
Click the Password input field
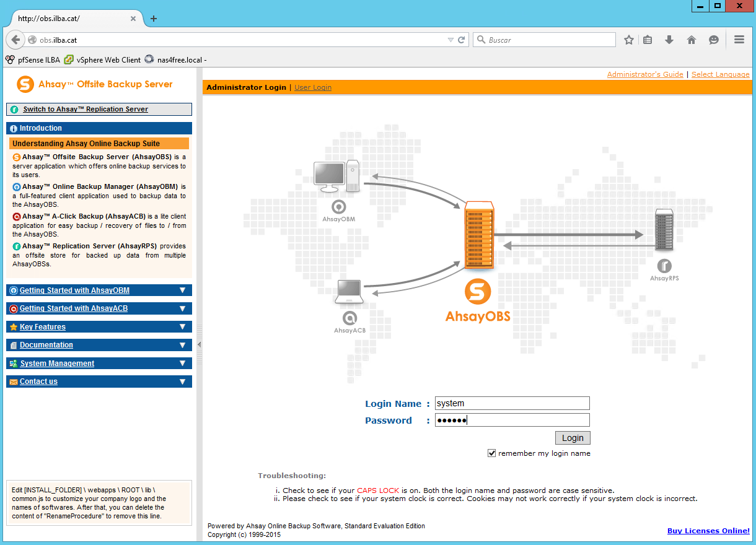(512, 421)
